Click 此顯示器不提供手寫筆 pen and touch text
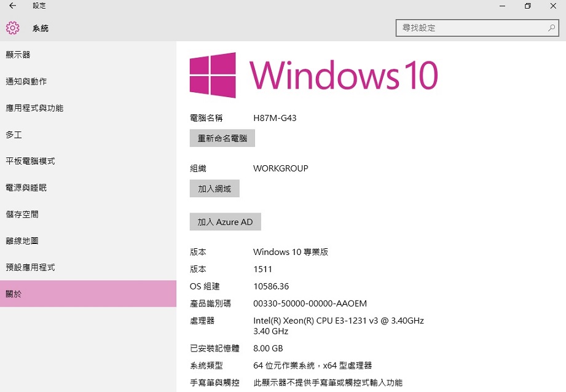Viewport: 566px width, 392px height. pos(328,383)
